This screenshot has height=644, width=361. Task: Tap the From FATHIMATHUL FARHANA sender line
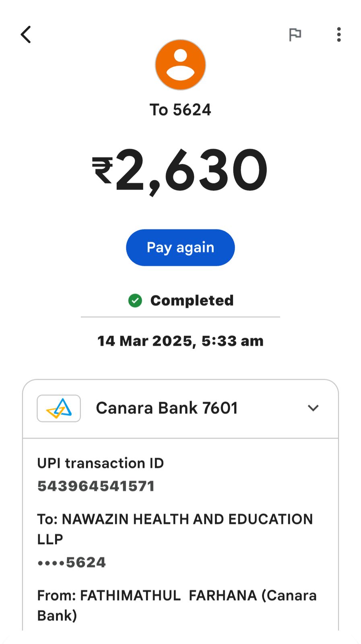[x=177, y=596]
